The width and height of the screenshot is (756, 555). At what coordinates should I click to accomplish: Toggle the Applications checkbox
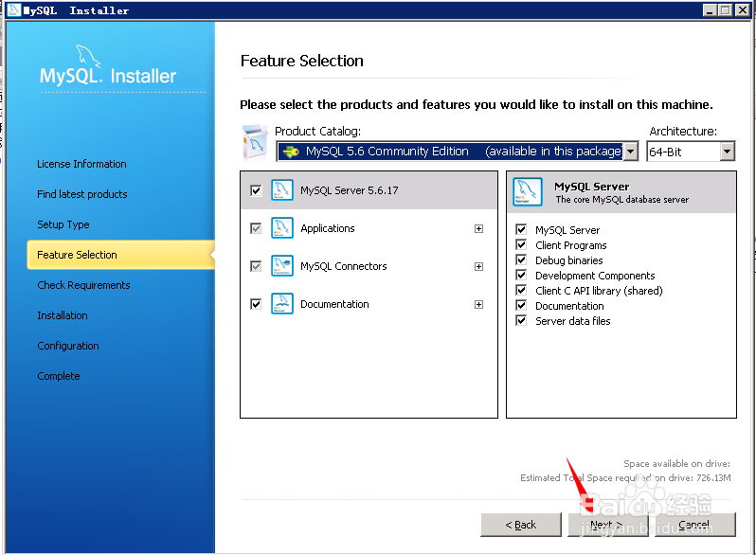point(256,228)
